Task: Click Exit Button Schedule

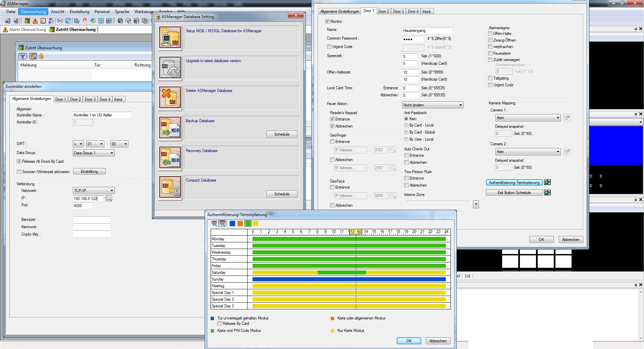Action: pyautogui.click(x=514, y=192)
